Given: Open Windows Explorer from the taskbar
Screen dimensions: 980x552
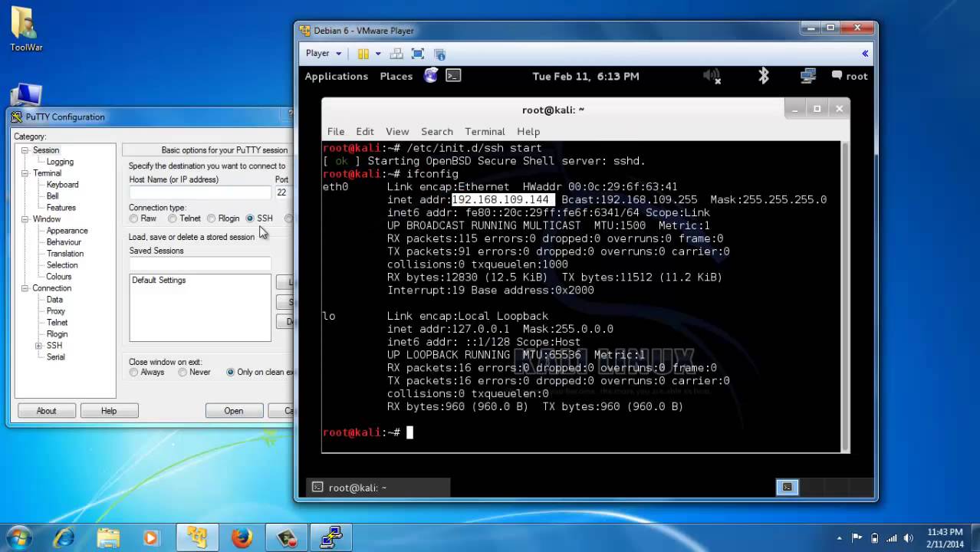Looking at the screenshot, I should tap(108, 538).
